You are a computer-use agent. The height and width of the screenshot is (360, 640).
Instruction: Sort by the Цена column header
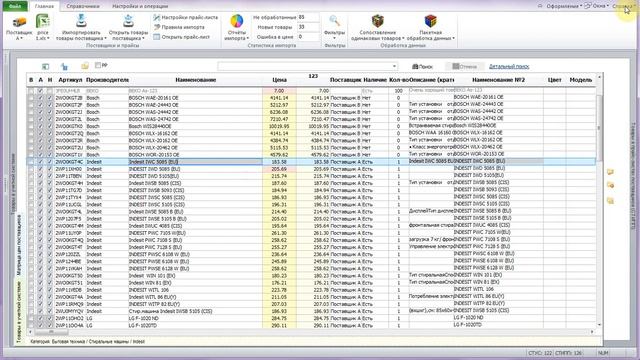coord(279,80)
